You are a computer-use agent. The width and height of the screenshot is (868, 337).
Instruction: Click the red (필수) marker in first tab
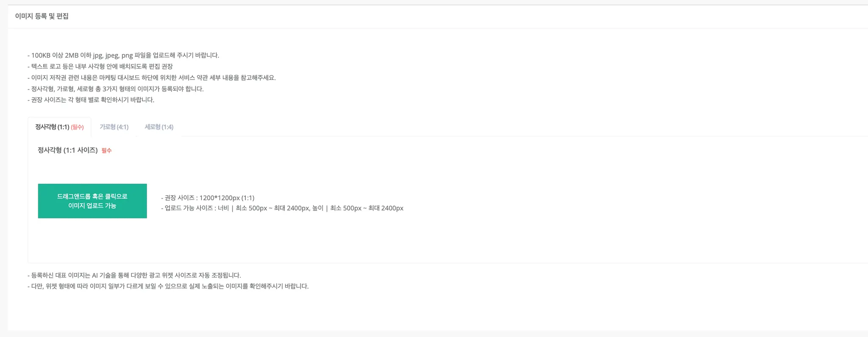click(x=77, y=127)
